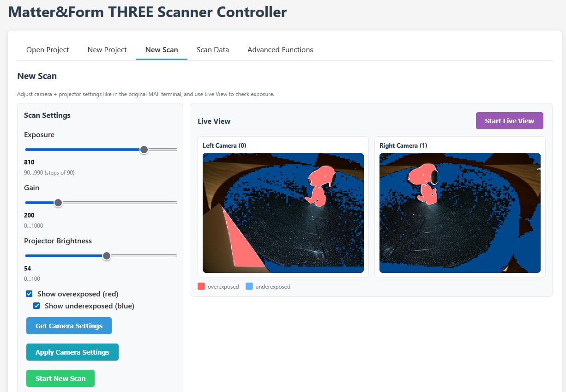
Task: Open the Advanced Functions tab
Action: pyautogui.click(x=280, y=50)
